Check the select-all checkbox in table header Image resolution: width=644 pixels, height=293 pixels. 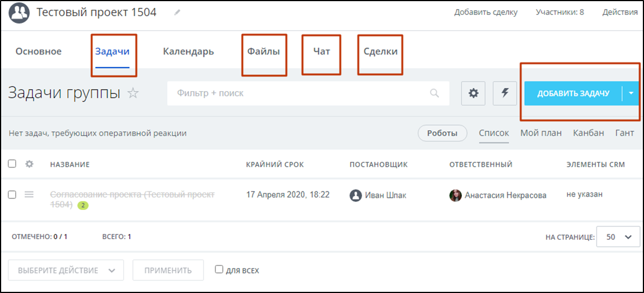click(12, 165)
